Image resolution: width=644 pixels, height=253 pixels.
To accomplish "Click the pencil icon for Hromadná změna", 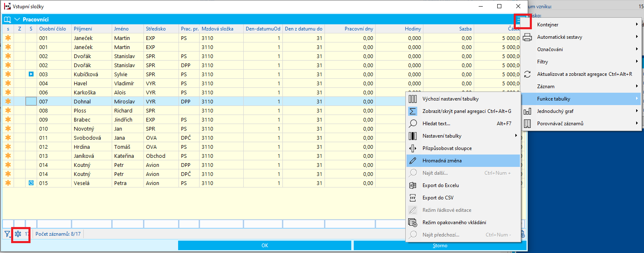I will [413, 161].
